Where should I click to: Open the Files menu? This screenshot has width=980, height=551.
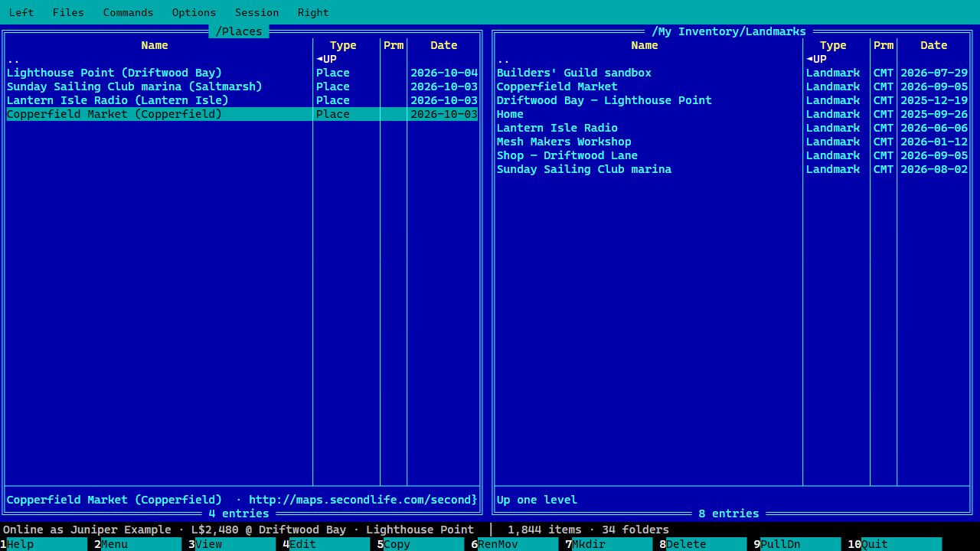(68, 12)
